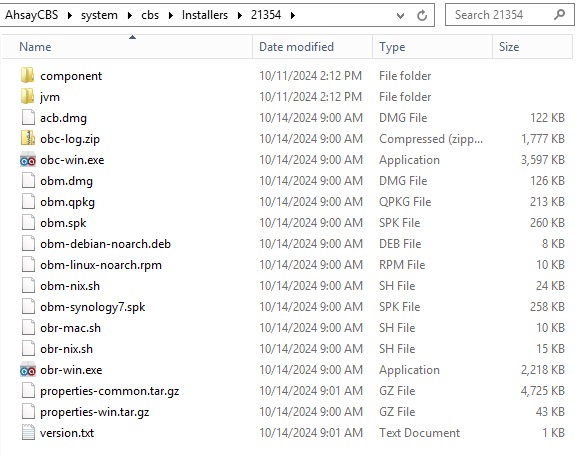580x455 pixels.
Task: Select the obm-linux-noarch.rpm file icon
Action: [x=28, y=265]
